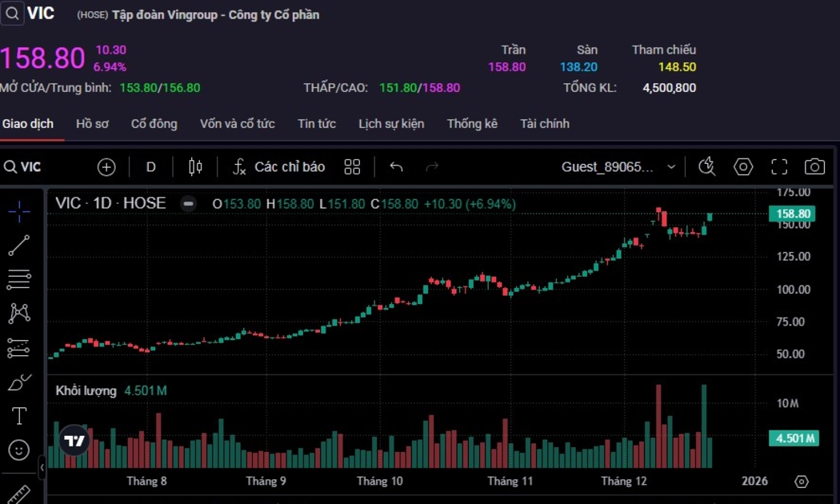Open Các chỉ báo indicators
This screenshot has width=840, height=504.
click(279, 166)
